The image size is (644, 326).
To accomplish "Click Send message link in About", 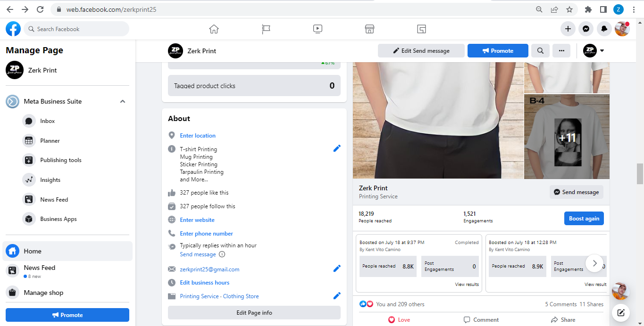I will [198, 254].
